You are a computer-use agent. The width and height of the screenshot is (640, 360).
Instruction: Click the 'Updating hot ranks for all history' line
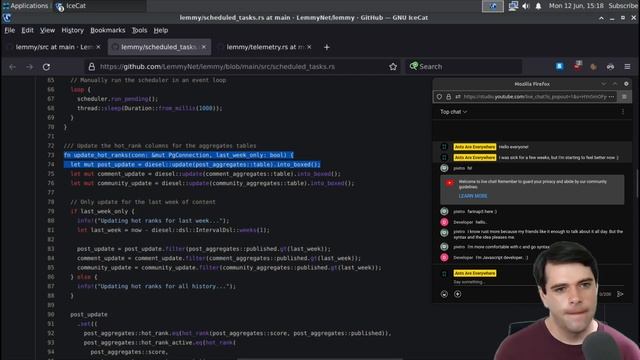tap(156, 286)
